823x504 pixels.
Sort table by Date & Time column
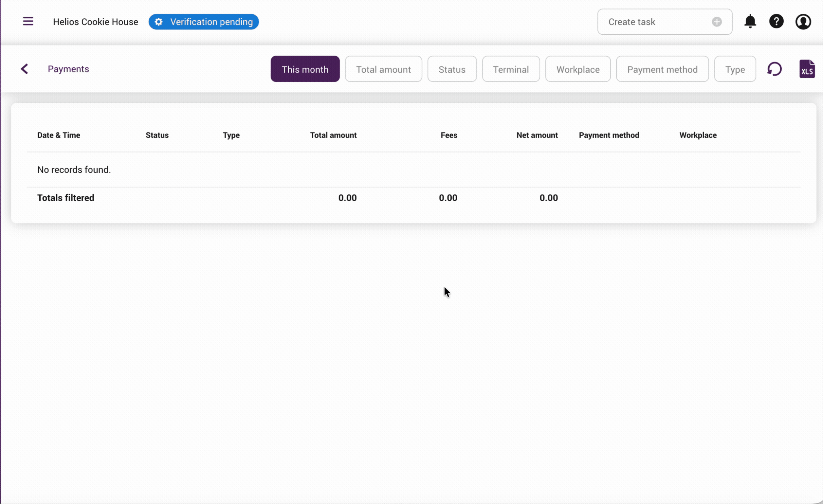[59, 135]
